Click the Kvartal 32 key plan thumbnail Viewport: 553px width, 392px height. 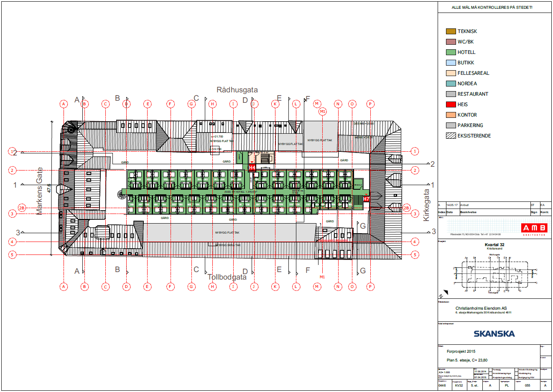point(494,274)
